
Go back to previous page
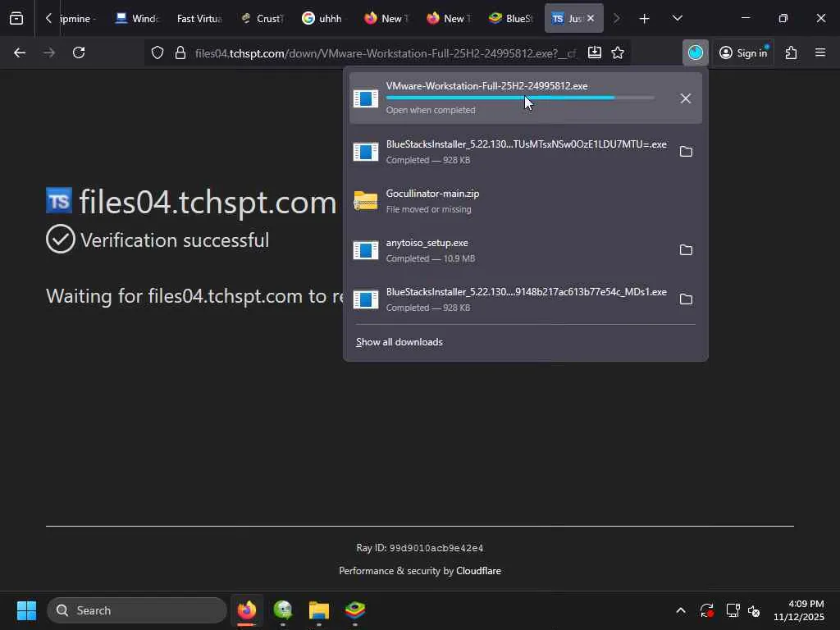20,52
